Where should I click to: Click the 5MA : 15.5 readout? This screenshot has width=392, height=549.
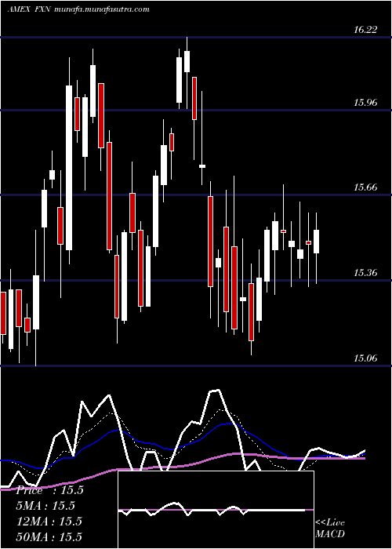(x=45, y=506)
